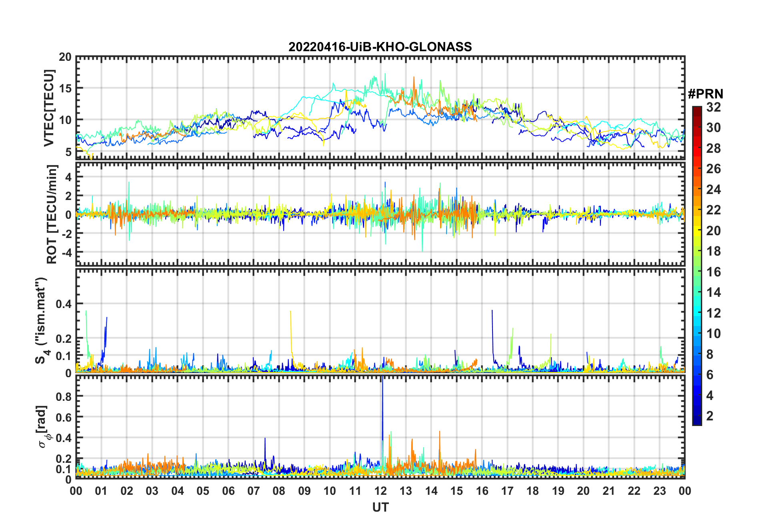Select x-axis hour label 05

[x=203, y=491]
